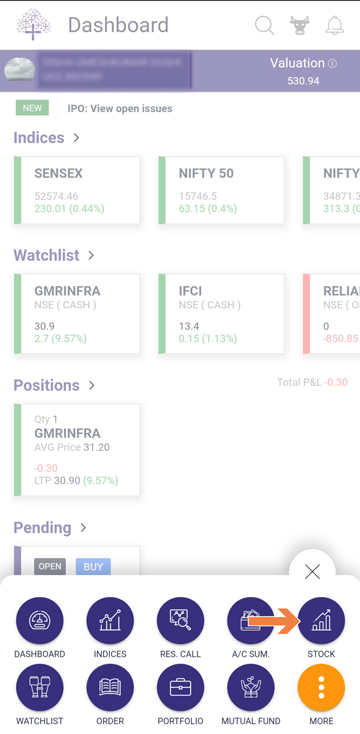Open the Order book icon
This screenshot has width=360, height=734.
pos(110,688)
